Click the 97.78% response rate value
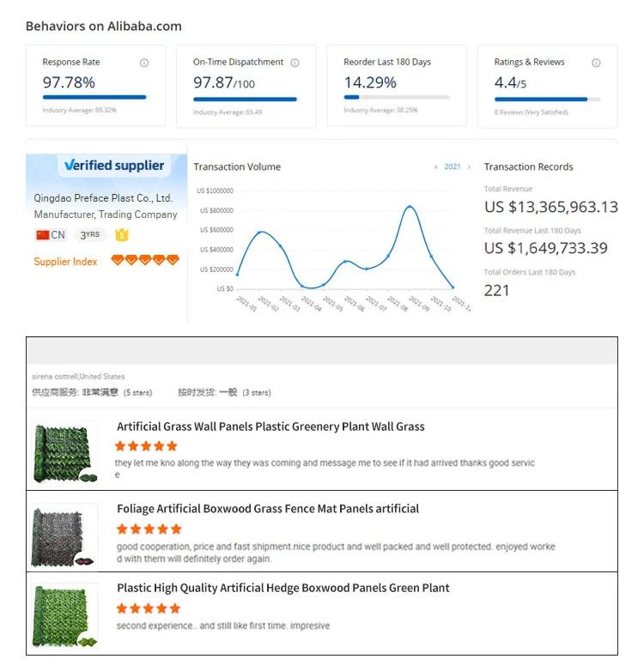The image size is (644, 671). tap(69, 82)
